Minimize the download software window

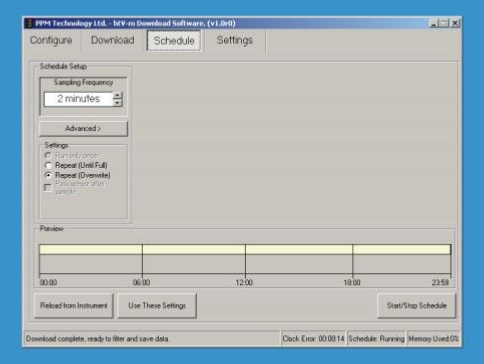434,23
